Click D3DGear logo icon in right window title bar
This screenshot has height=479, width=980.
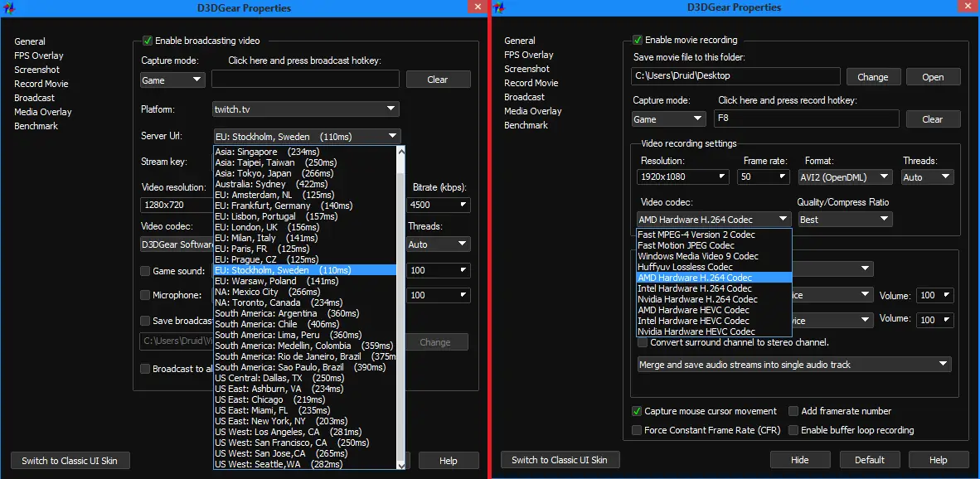click(x=501, y=8)
